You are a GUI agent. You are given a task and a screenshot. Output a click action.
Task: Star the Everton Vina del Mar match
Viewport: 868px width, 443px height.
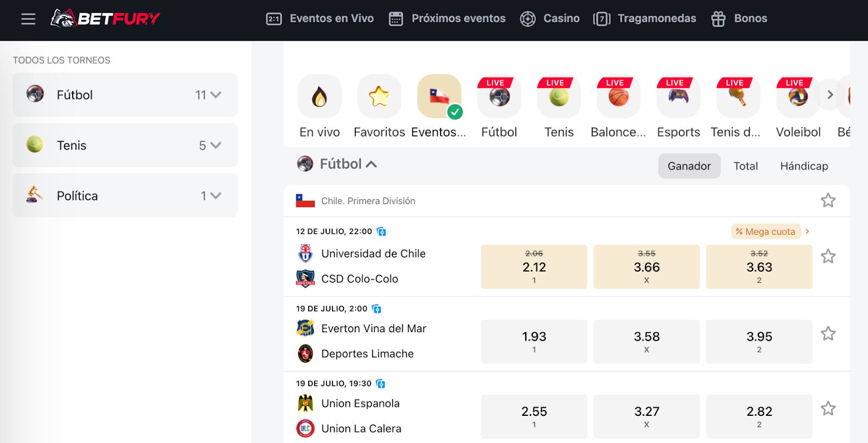(x=828, y=333)
